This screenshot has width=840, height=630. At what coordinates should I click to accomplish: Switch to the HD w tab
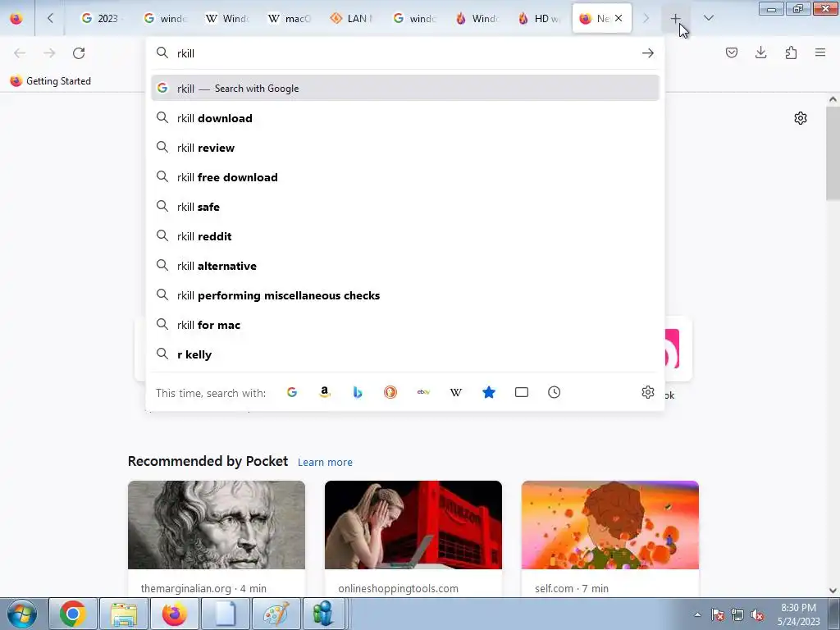(540, 19)
